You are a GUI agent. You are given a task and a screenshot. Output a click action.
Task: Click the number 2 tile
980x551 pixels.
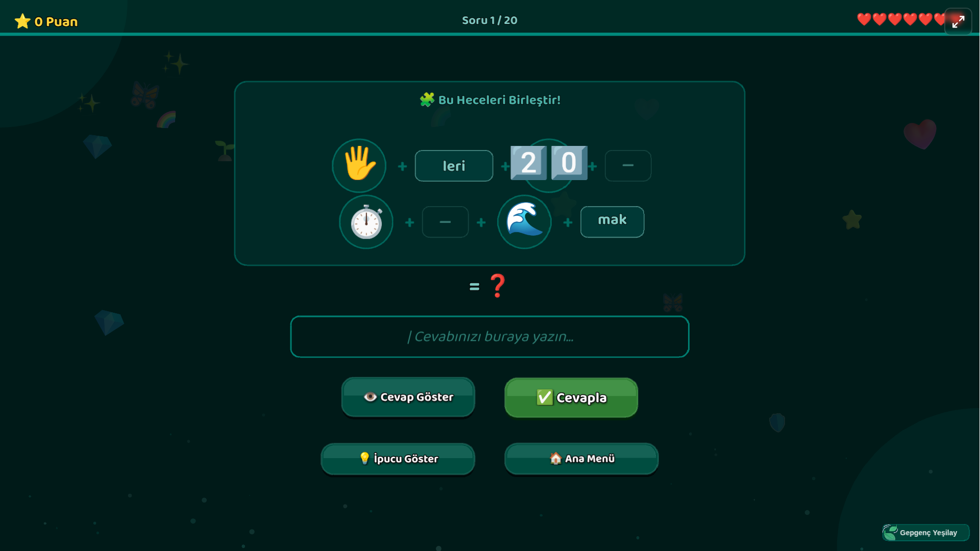[528, 163]
